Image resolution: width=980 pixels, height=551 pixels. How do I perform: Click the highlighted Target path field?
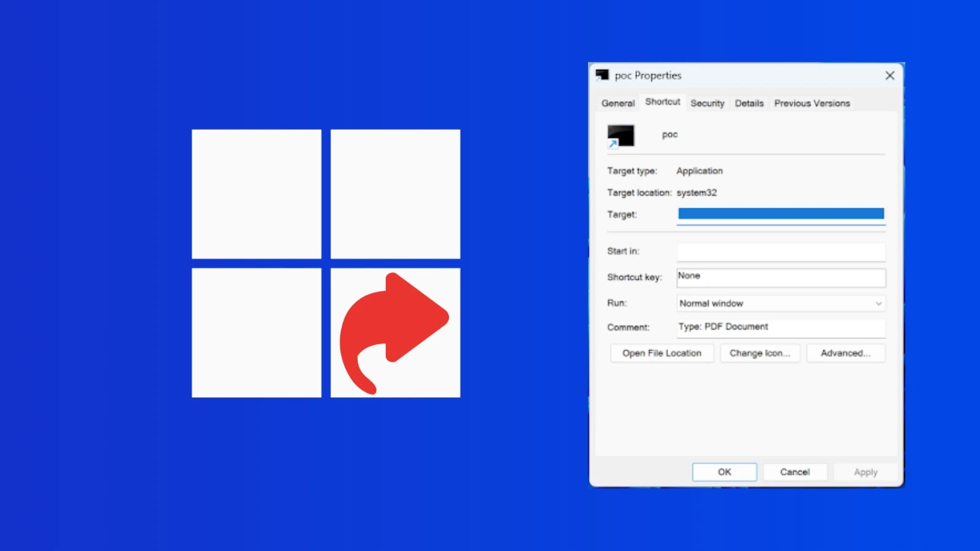pos(780,214)
